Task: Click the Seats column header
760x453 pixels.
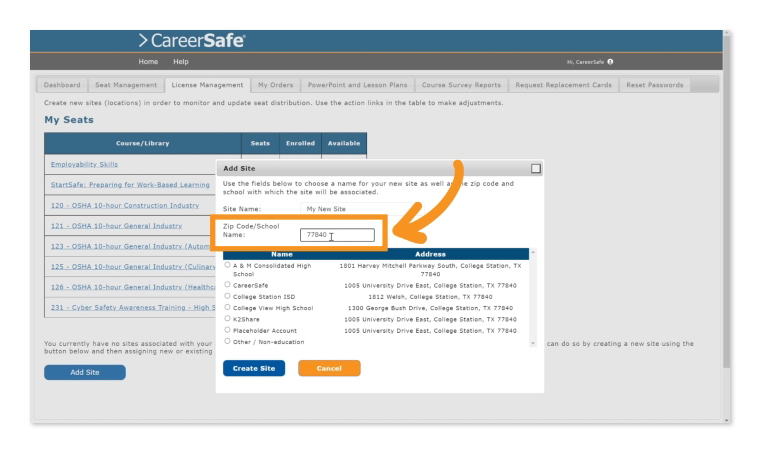Action: point(260,143)
